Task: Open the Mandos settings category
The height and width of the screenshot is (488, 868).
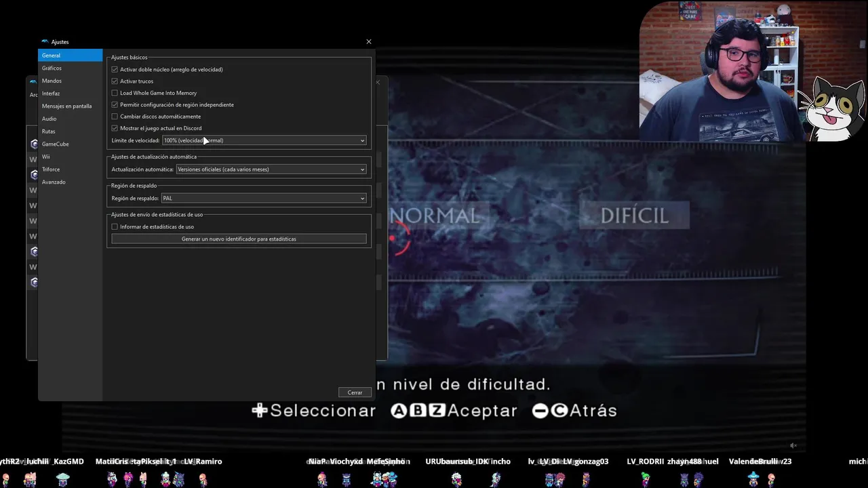Action: (70, 81)
